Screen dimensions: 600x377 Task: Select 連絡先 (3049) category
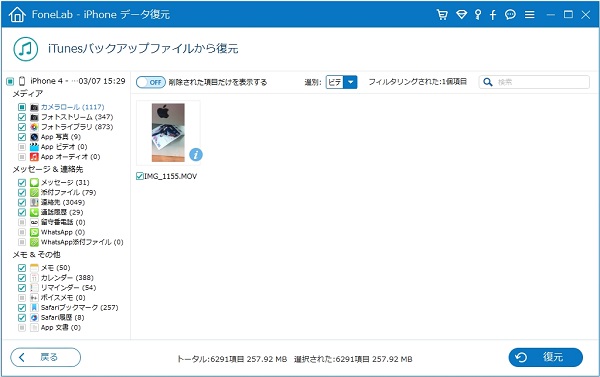tap(63, 202)
